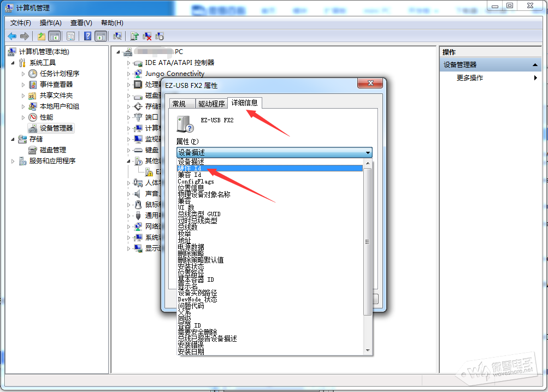548x392 pixels.
Task: Switch to the 详细信息 tab
Action: [x=245, y=103]
